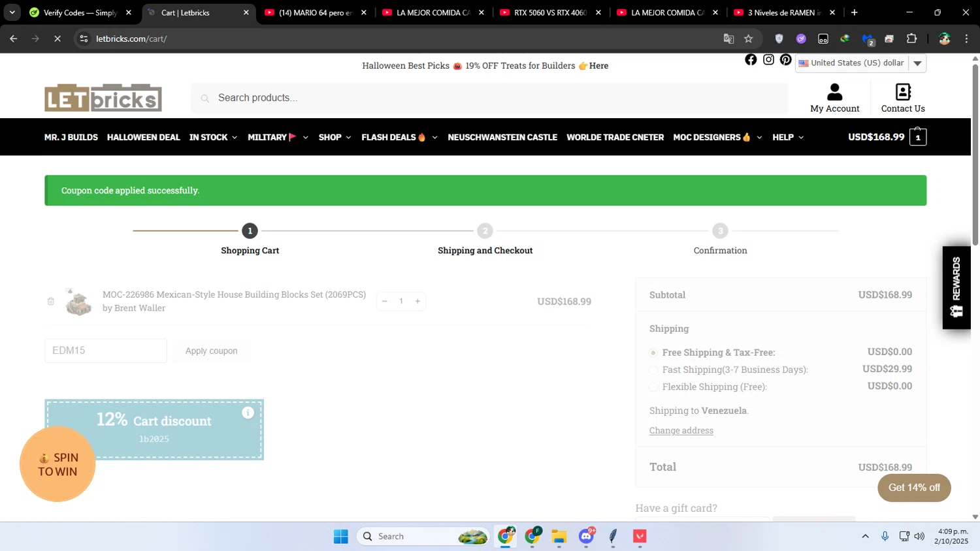Select Fast Shipping 3-7 Business Days
980x551 pixels.
click(653, 370)
